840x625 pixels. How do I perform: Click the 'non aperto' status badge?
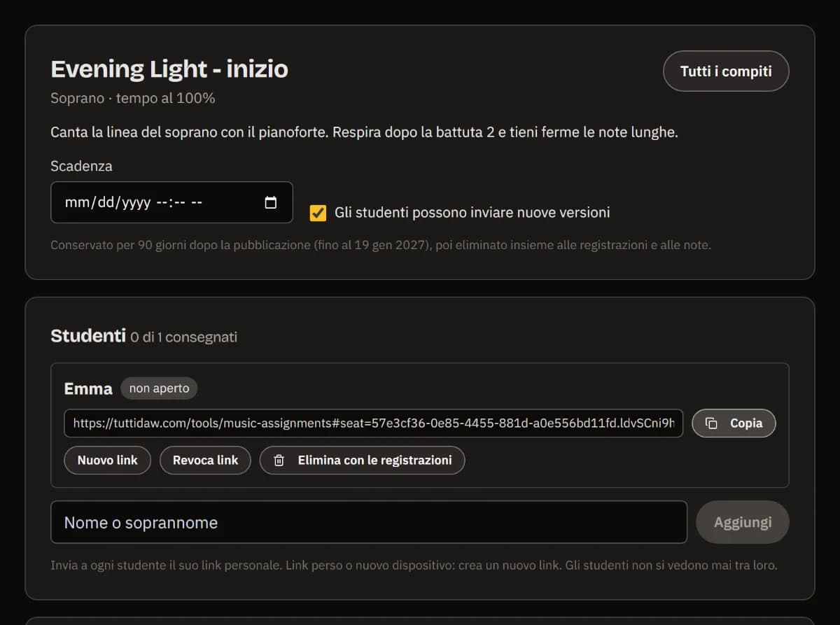(159, 388)
